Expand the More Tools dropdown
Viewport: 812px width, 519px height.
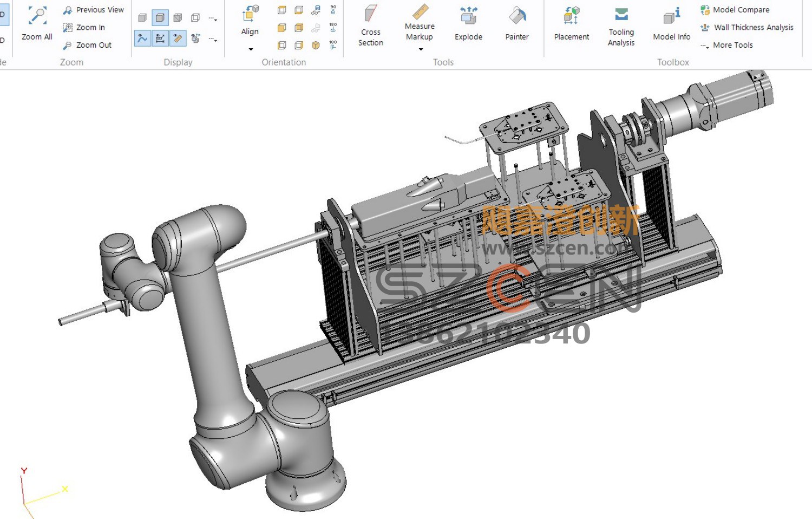click(x=726, y=45)
